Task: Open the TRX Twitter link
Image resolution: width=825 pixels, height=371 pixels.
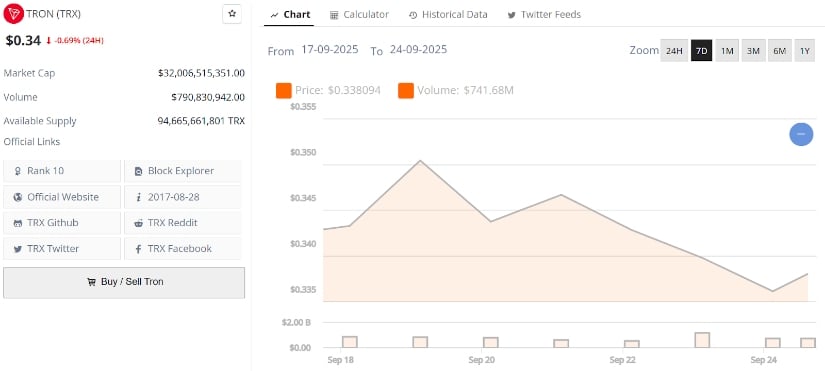Action: pos(62,249)
